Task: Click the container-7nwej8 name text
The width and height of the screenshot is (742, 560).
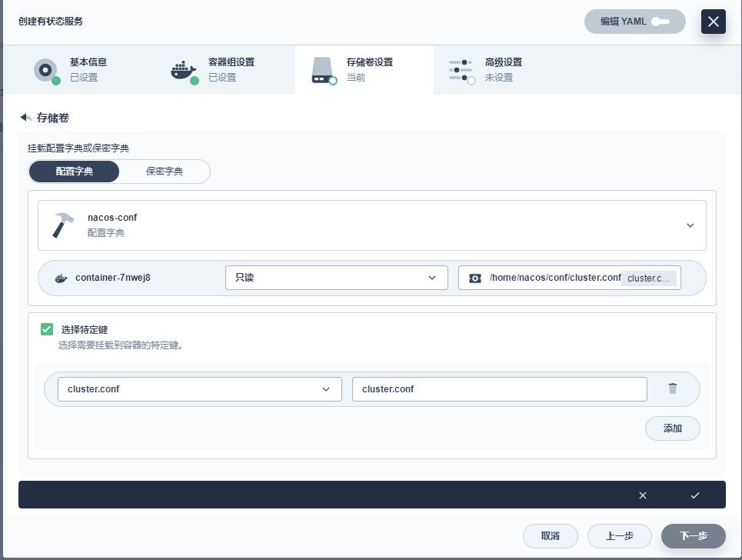Action: pyautogui.click(x=112, y=278)
